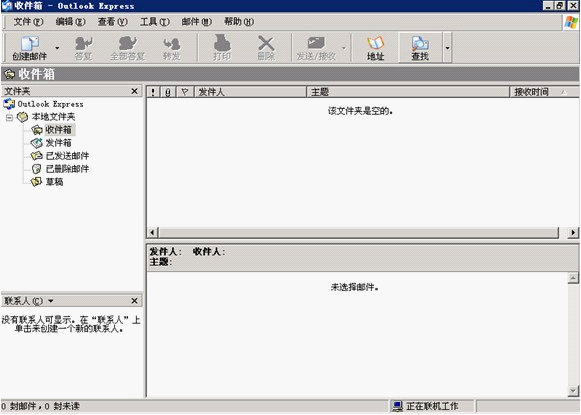The height and width of the screenshot is (415, 581).
Task: Click the 删除 (Delete) toolbar icon
Action: pos(266,47)
